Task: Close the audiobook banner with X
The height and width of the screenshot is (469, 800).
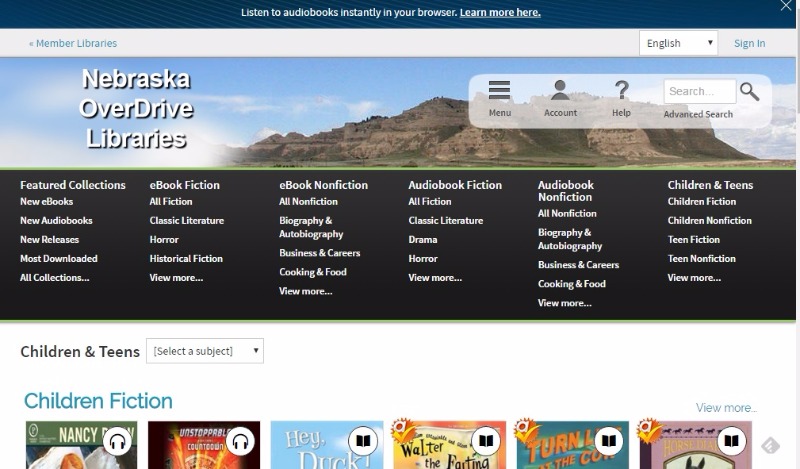Action: [x=786, y=6]
